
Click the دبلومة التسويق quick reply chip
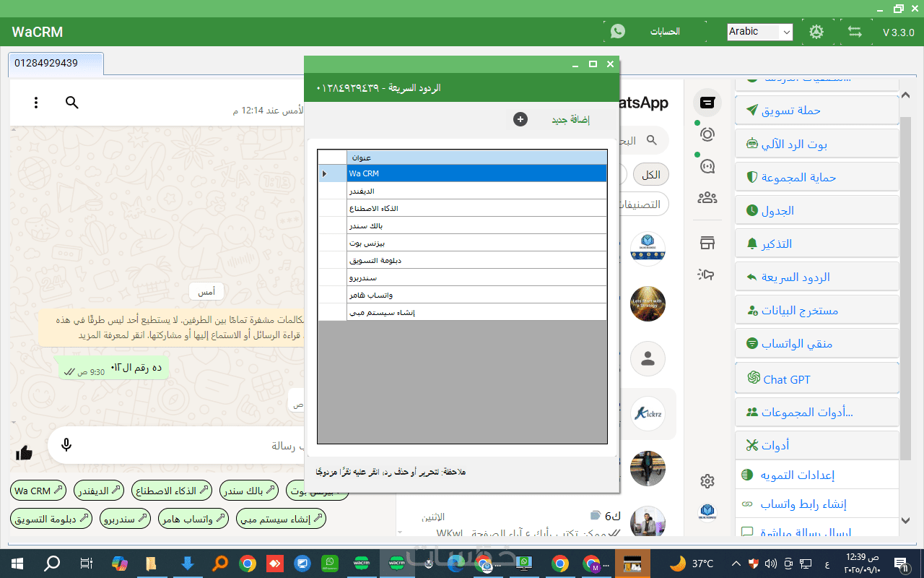click(52, 518)
